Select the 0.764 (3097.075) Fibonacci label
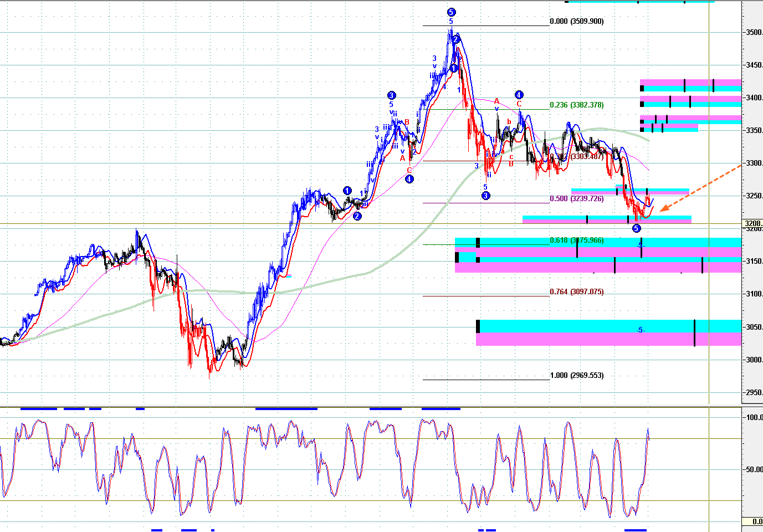 tap(577, 292)
